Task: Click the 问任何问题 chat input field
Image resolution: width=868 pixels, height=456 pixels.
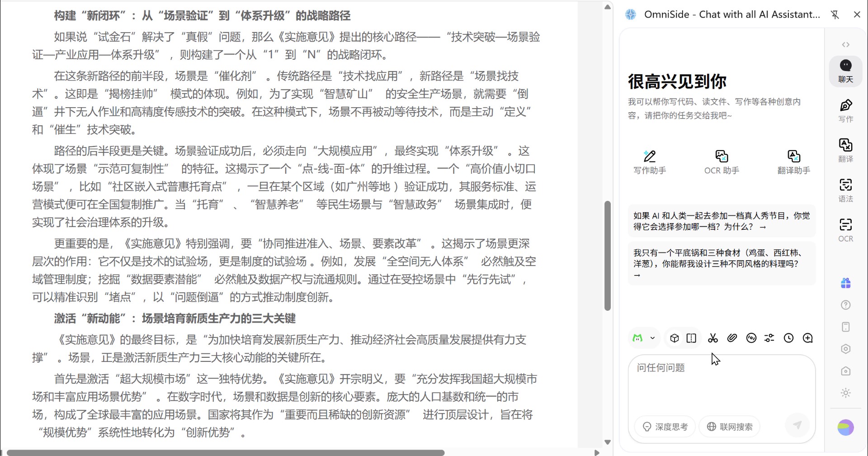Action: (x=722, y=385)
